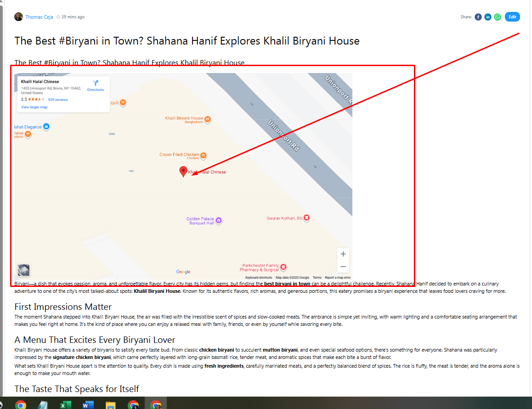
Task: Click View larger map link
Action: click(34, 107)
